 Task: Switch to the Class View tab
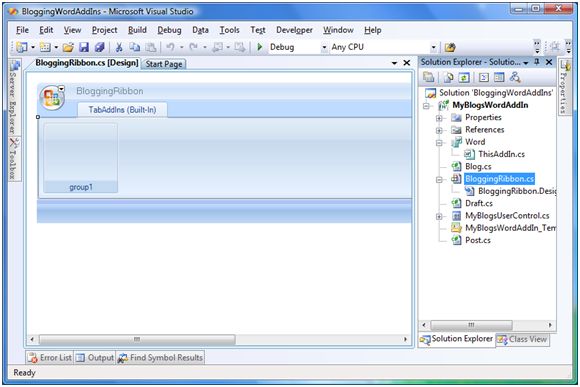(x=523, y=339)
